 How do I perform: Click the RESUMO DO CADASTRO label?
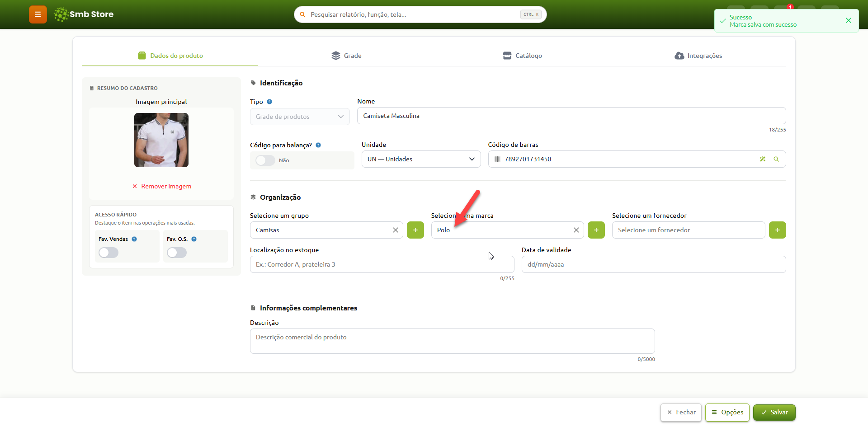pos(127,88)
